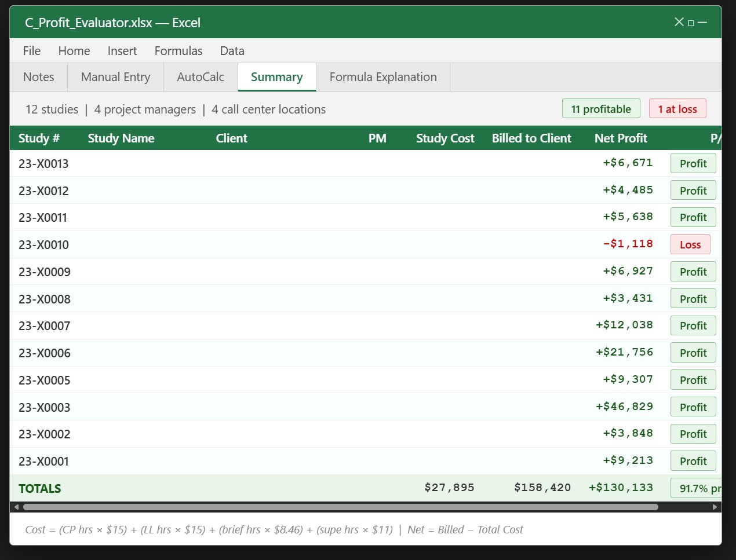Click the net profit value +$5,638
The image size is (736, 560).
tap(628, 217)
